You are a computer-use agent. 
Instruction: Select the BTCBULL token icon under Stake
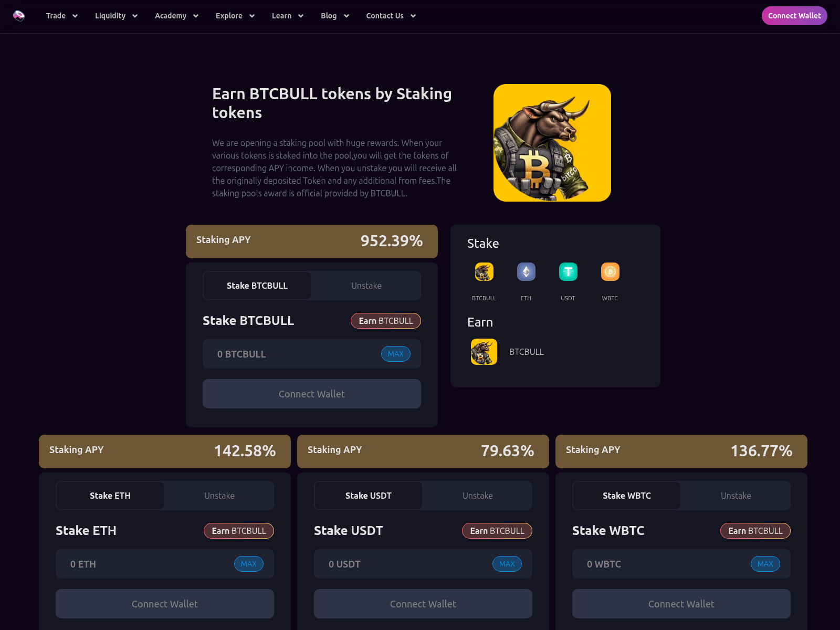coord(484,272)
